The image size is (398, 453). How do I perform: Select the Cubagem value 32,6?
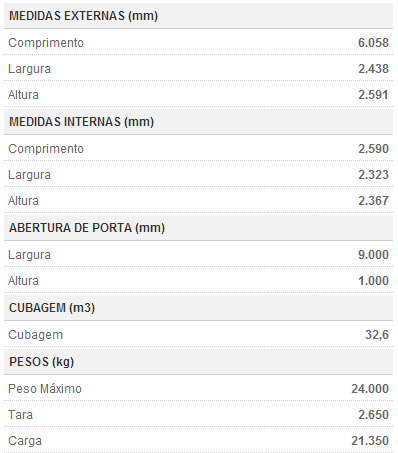tap(377, 335)
